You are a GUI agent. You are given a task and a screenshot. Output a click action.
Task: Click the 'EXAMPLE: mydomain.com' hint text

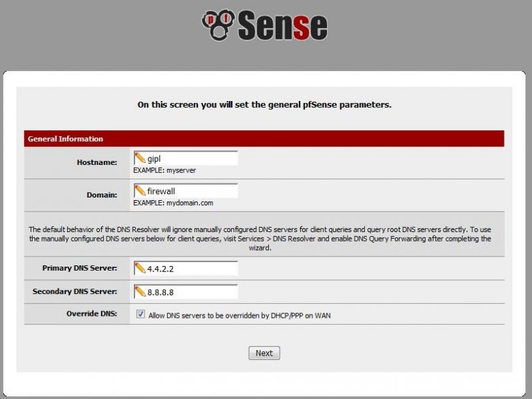coord(173,203)
